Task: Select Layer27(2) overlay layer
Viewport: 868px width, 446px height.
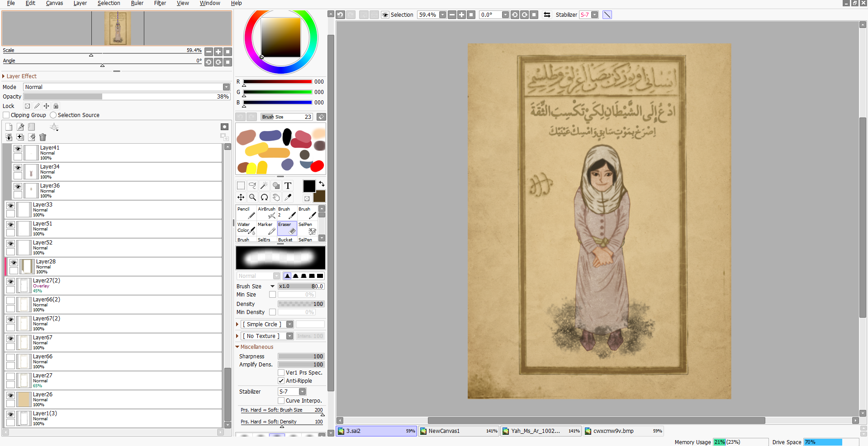Action: pos(113,286)
